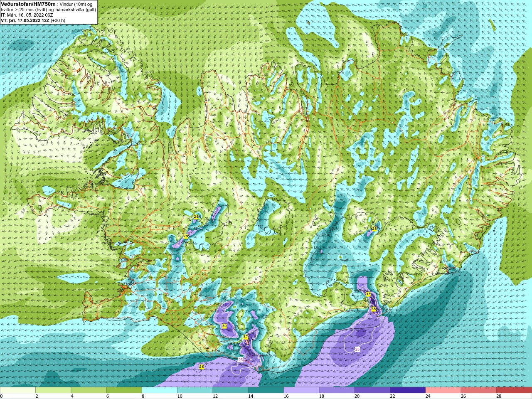Click the 'hviður > 25 m/s (hvítt)' legend line

24,10
